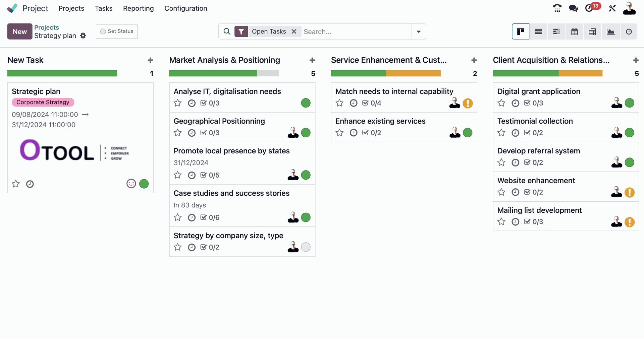Open project settings gear next to Strategy plan
The height and width of the screenshot is (339, 644).
pos(83,36)
